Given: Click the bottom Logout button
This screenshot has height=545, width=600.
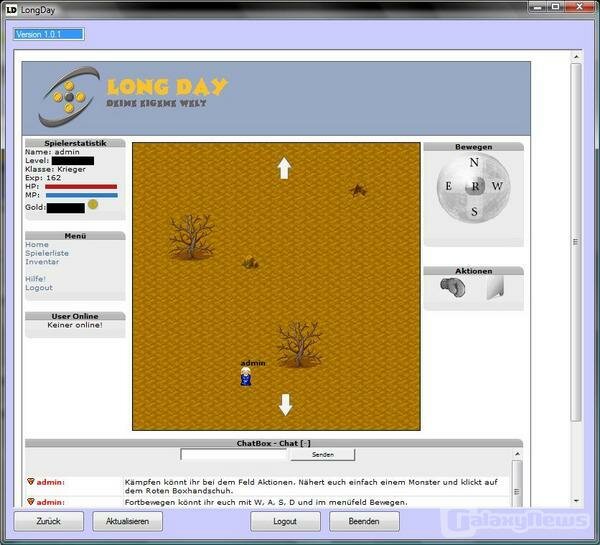Looking at the screenshot, I should click(x=285, y=521).
